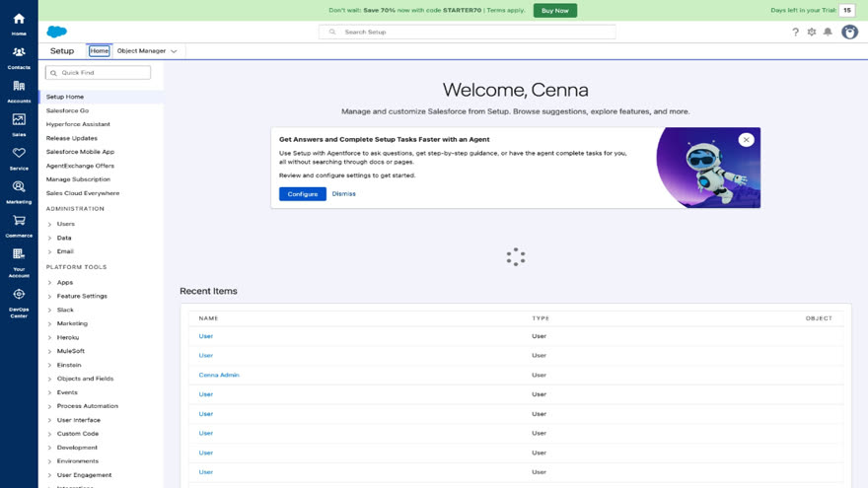The width and height of the screenshot is (868, 488).
Task: Go to Sales in the left rail
Action: pyautogui.click(x=19, y=125)
